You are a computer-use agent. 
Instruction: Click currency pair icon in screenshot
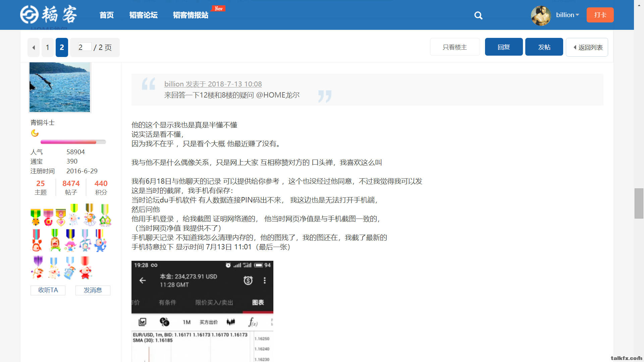[164, 322]
